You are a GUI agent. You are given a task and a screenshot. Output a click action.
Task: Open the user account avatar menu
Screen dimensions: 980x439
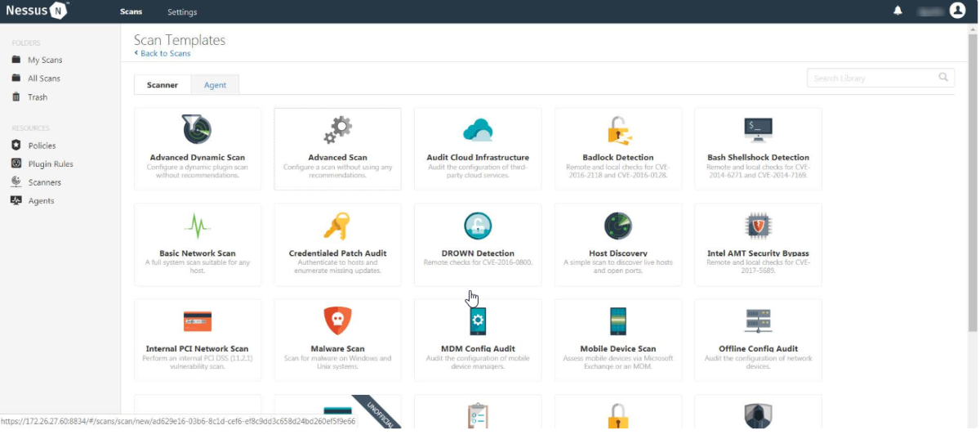pyautogui.click(x=957, y=11)
